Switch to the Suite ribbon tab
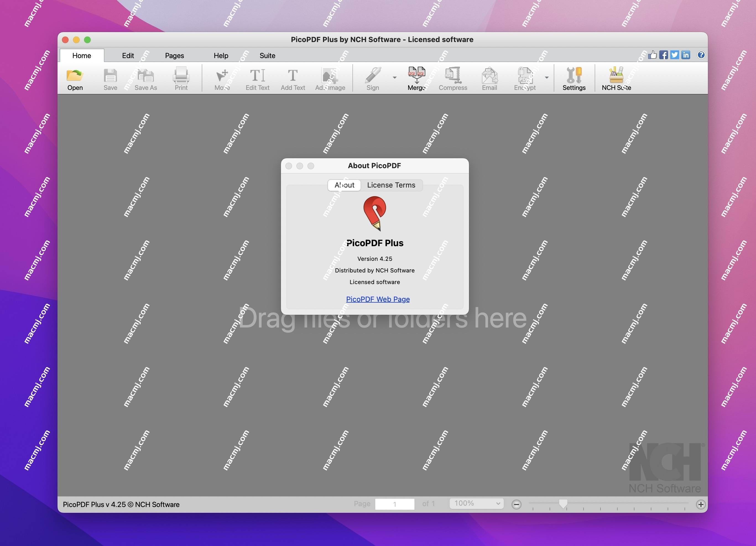The height and width of the screenshot is (546, 756). pyautogui.click(x=267, y=55)
